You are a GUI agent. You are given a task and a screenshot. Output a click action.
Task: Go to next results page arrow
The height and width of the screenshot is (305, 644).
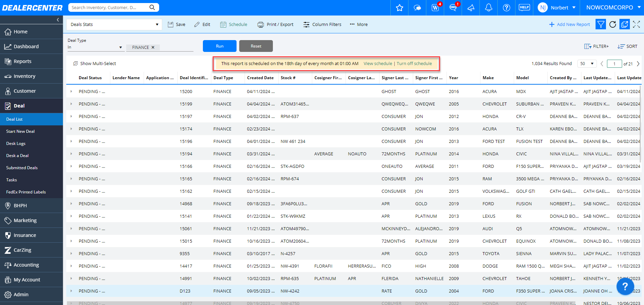[x=638, y=64]
